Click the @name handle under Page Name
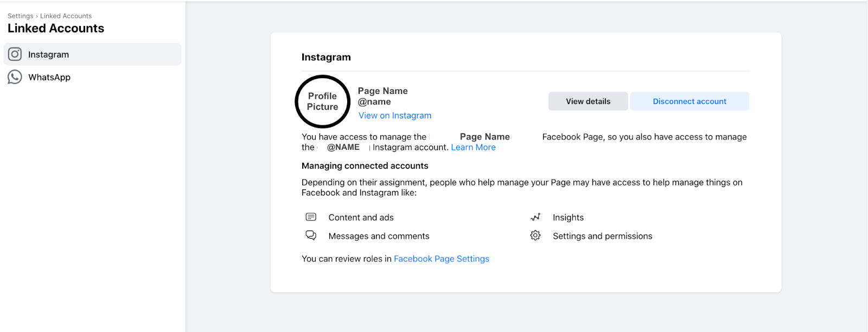The width and height of the screenshot is (868, 332). pos(374,102)
